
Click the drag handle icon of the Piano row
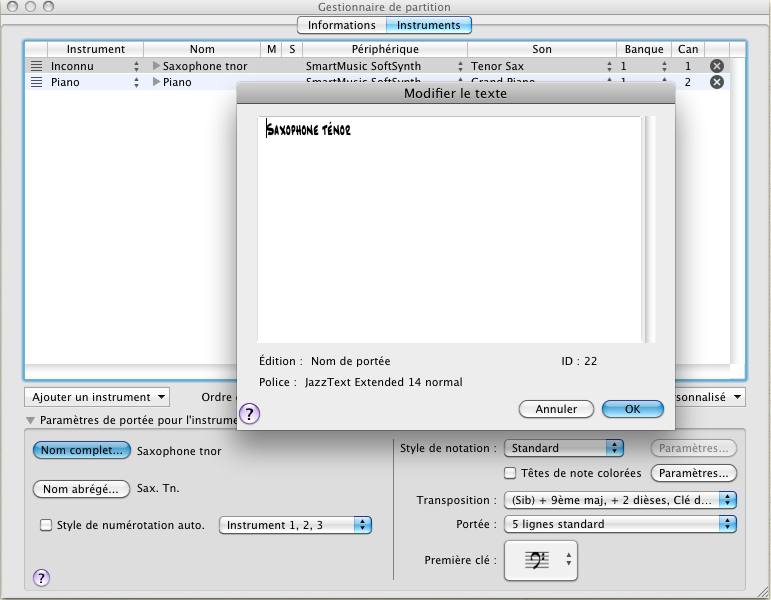click(37, 82)
